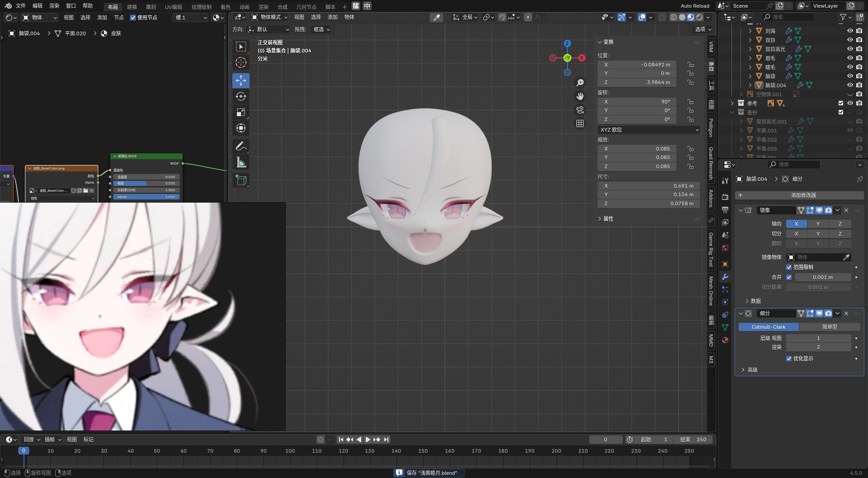The height and width of the screenshot is (478, 868).
Task: Toggle camera view icon in viewport
Action: (580, 110)
